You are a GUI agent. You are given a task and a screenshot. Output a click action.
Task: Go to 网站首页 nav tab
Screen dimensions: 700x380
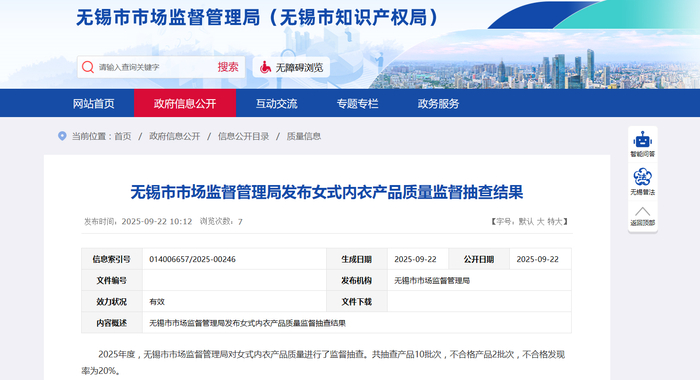94,104
